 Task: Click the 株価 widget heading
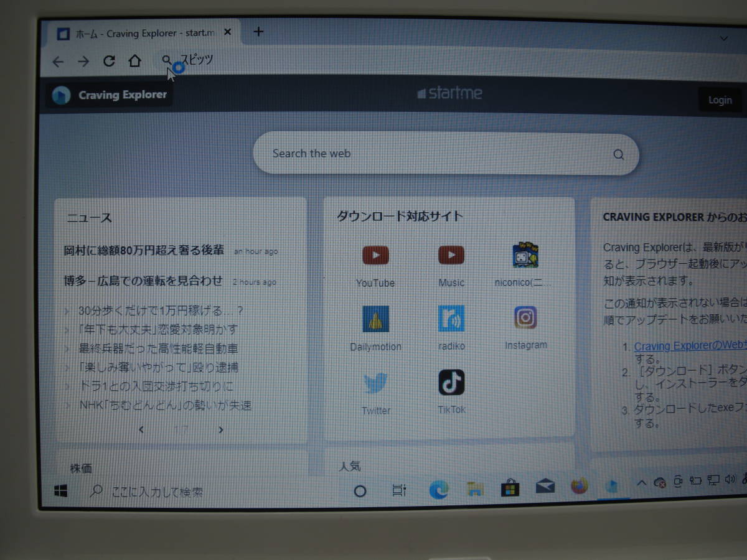pos(81,468)
